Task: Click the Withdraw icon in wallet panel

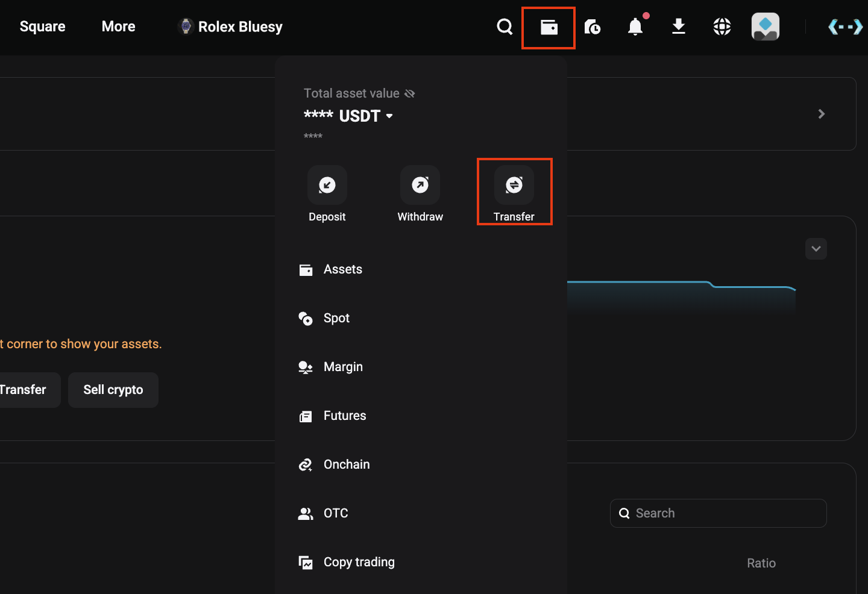Action: coord(420,185)
